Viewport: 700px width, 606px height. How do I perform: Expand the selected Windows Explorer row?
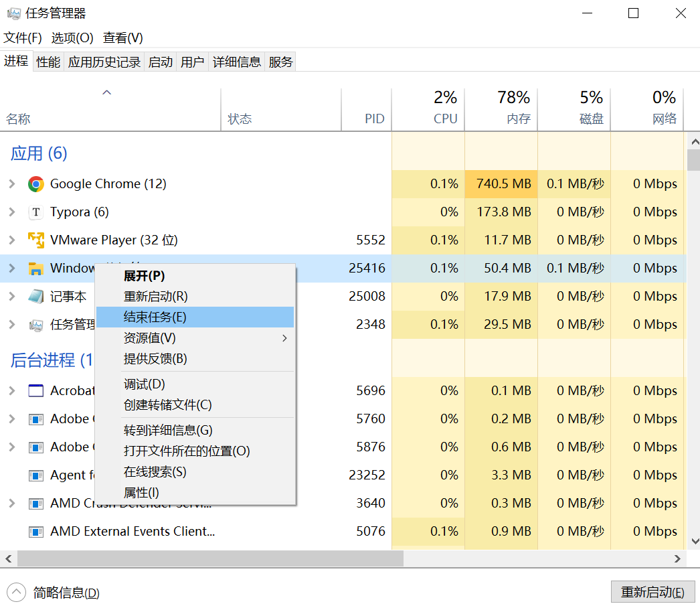(12, 269)
